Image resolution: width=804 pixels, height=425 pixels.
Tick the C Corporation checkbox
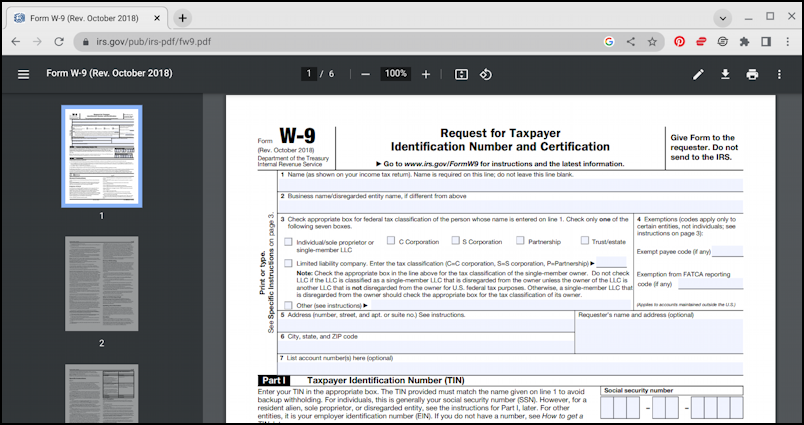click(x=389, y=241)
